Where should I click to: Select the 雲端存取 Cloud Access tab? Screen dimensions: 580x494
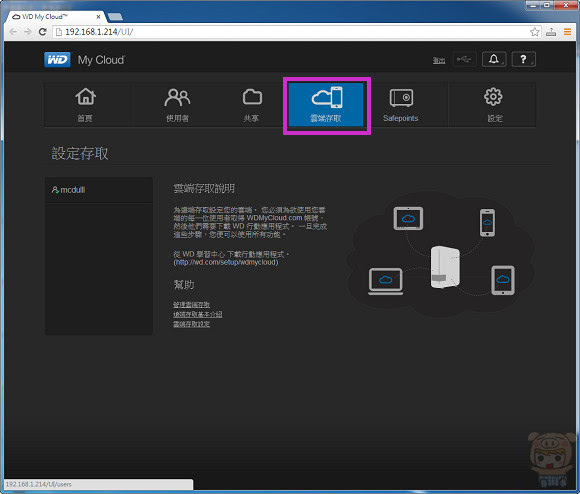tap(326, 105)
